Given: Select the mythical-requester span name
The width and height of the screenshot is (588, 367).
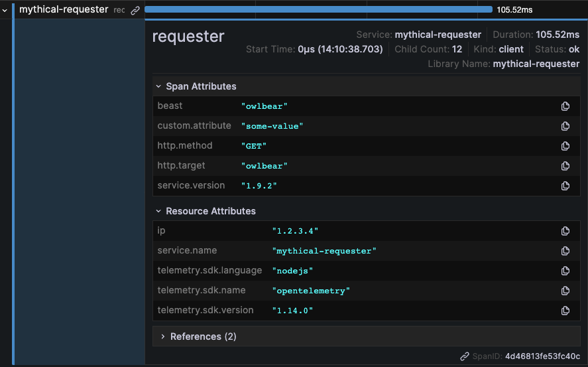Looking at the screenshot, I should point(64,10).
